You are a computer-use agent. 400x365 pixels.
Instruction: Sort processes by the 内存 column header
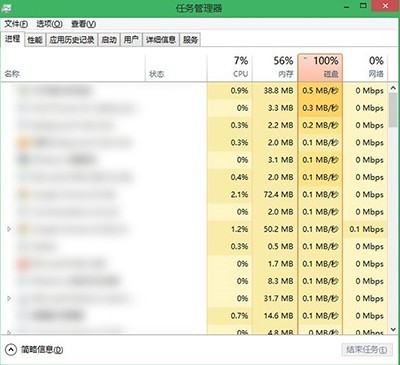coord(275,67)
